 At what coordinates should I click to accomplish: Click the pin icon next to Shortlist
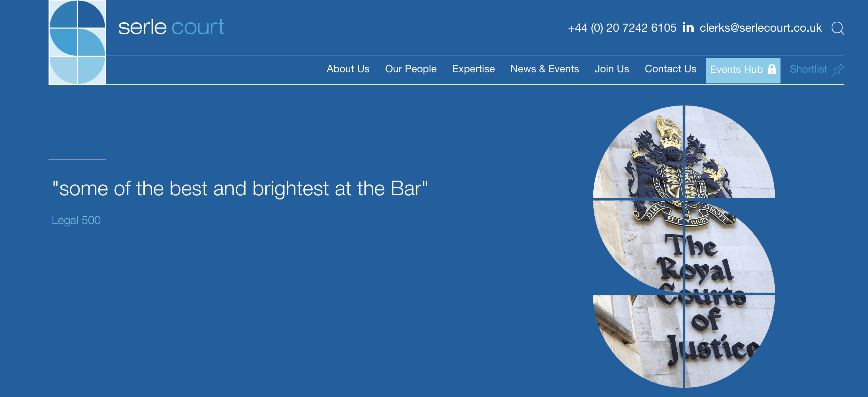[838, 69]
